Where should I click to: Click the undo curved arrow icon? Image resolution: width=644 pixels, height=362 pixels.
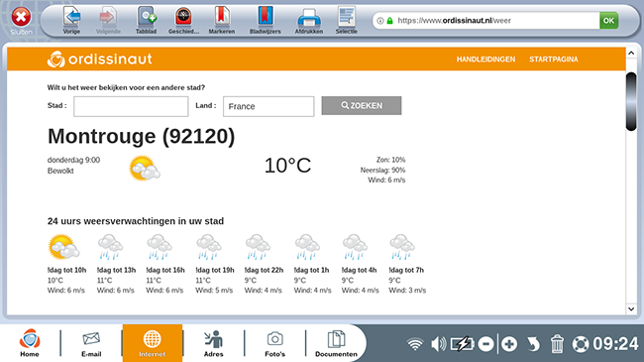pos(533,344)
